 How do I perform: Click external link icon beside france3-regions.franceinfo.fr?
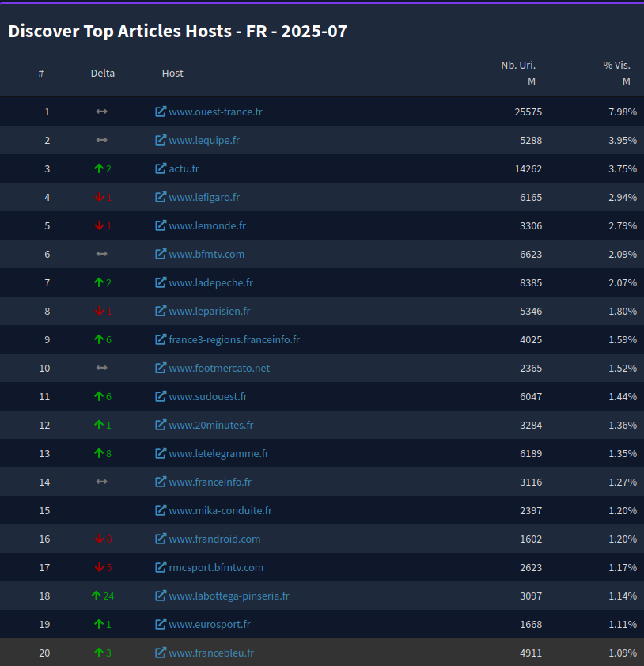click(x=160, y=339)
